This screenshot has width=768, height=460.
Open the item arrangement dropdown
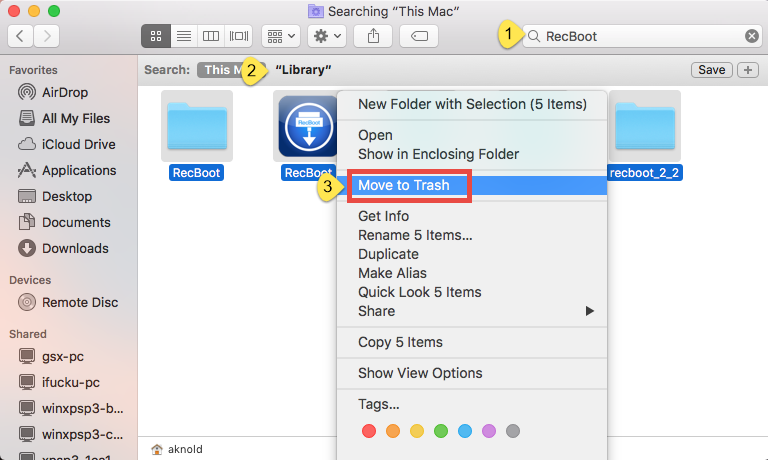(x=281, y=36)
